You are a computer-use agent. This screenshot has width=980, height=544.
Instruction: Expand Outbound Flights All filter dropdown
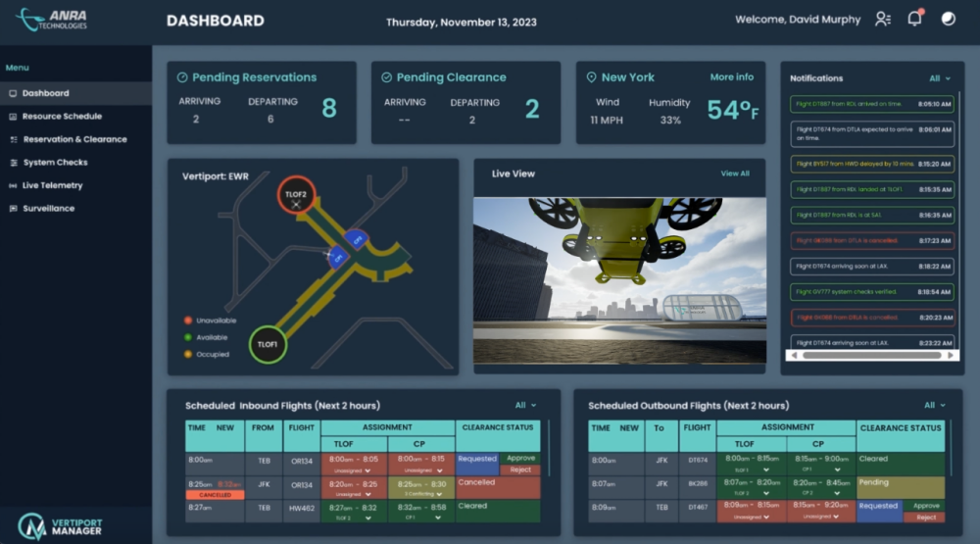click(935, 405)
